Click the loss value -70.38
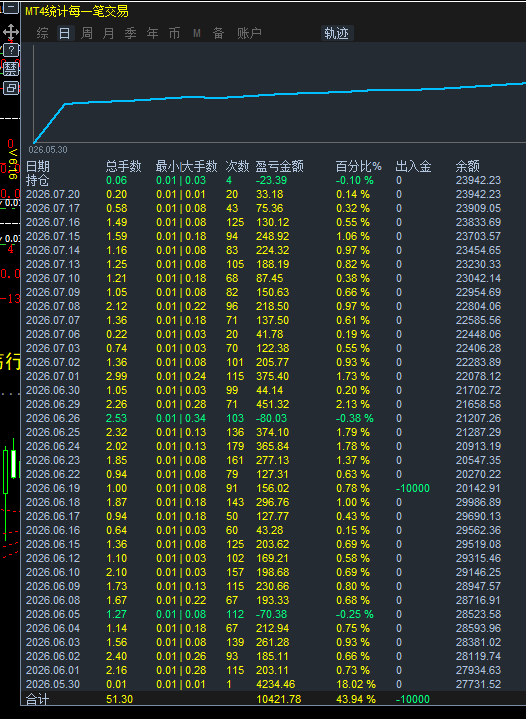526x719 pixels. click(271, 614)
